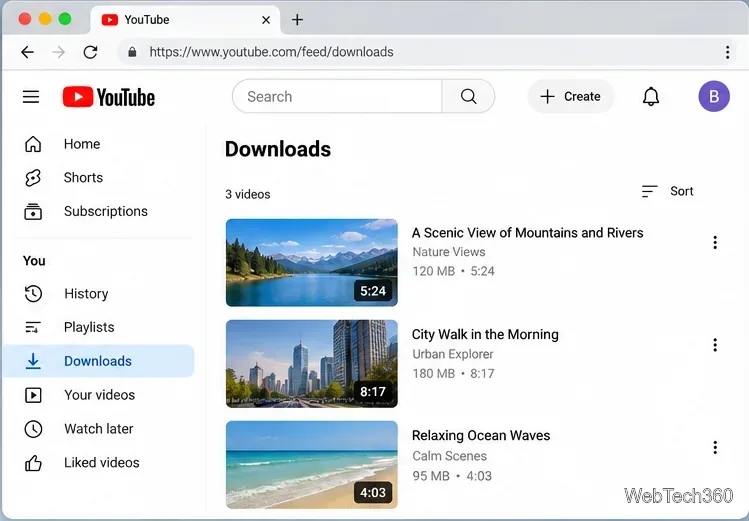This screenshot has width=749, height=521.
Task: Click the Liked videos thumbs-up icon
Action: click(x=33, y=463)
